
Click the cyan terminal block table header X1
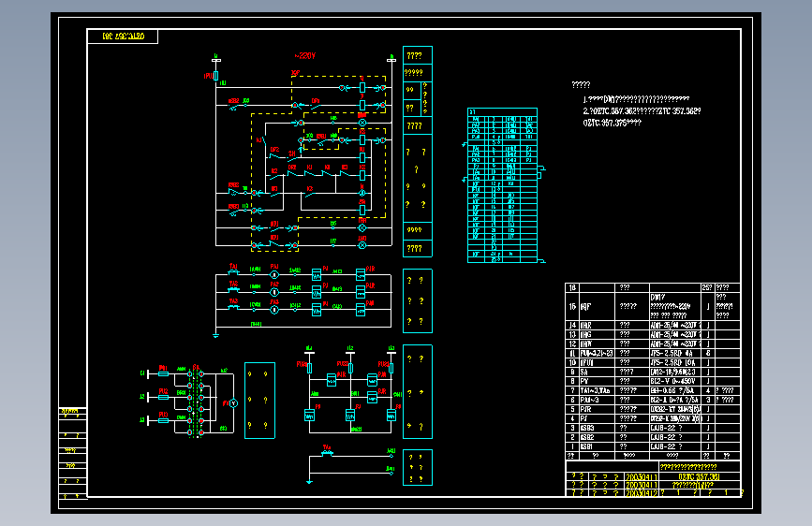(502, 111)
